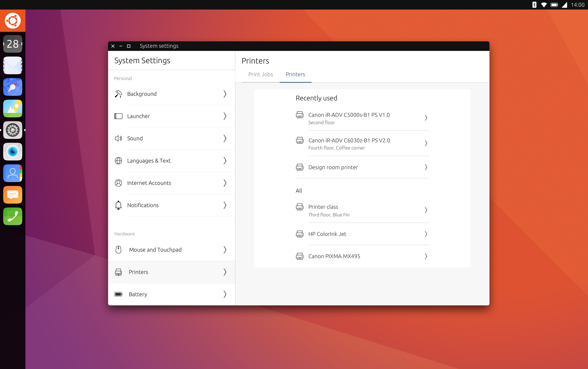
Task: Select System Settings gear in dock
Action: 13,130
